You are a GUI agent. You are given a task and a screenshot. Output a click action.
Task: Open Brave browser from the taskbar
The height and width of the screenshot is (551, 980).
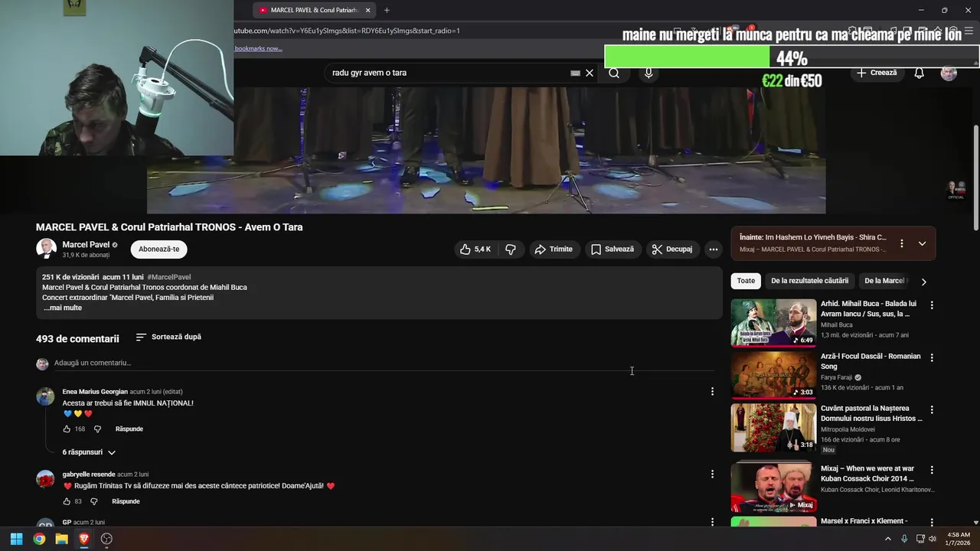(x=84, y=539)
